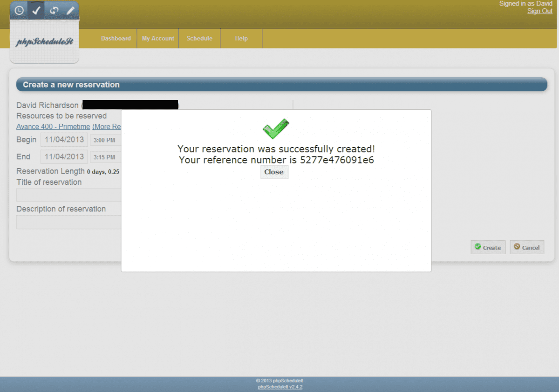559x392 pixels.
Task: Open the Dashboard menu
Action: (x=116, y=39)
